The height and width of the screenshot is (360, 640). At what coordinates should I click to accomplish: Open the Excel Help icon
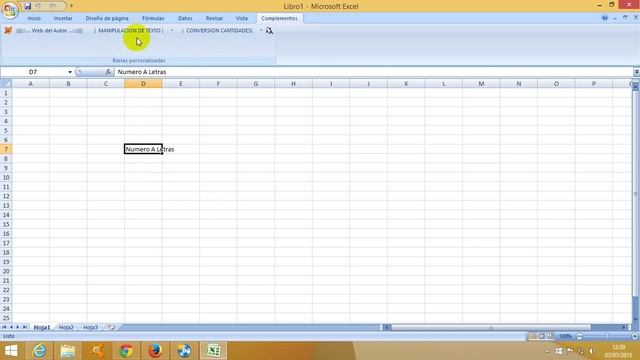click(605, 18)
